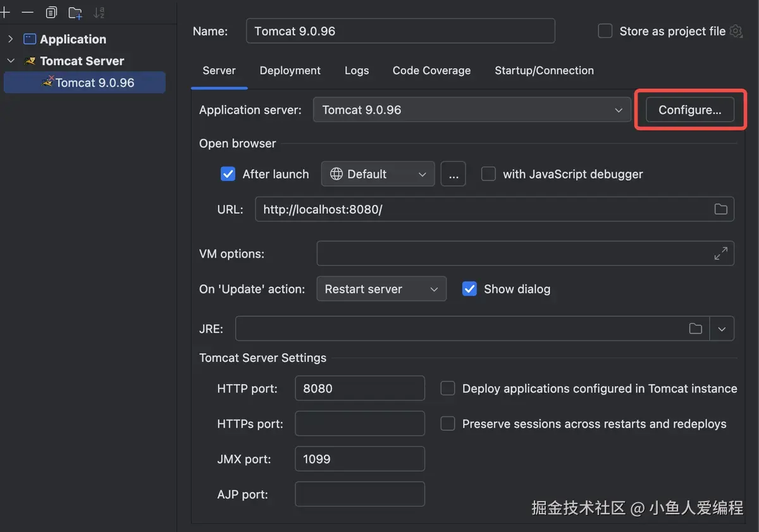This screenshot has width=759, height=532.
Task: Open the Application server dropdown
Action: pyautogui.click(x=472, y=110)
